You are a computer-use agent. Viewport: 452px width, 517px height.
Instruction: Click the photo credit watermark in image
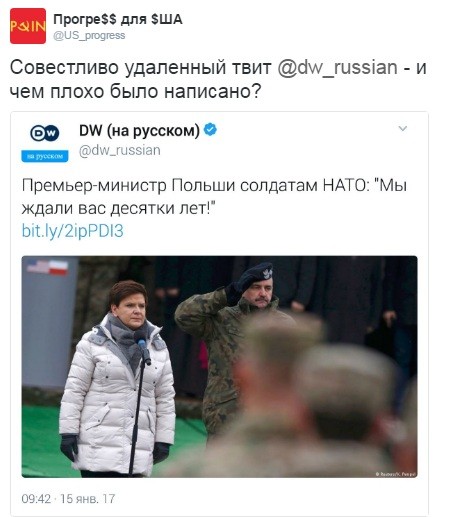tap(396, 474)
